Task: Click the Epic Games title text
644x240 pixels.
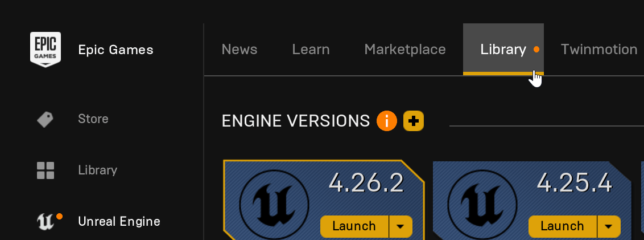Action: tap(116, 50)
